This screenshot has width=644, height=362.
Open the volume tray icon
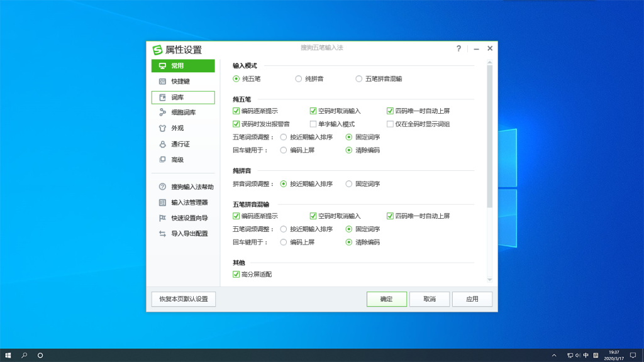point(578,356)
